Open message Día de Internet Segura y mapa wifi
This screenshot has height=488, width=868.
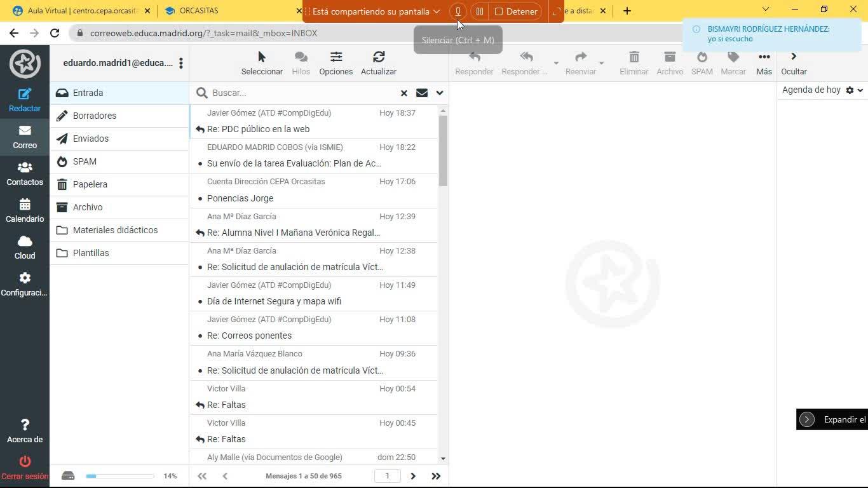pos(314,294)
